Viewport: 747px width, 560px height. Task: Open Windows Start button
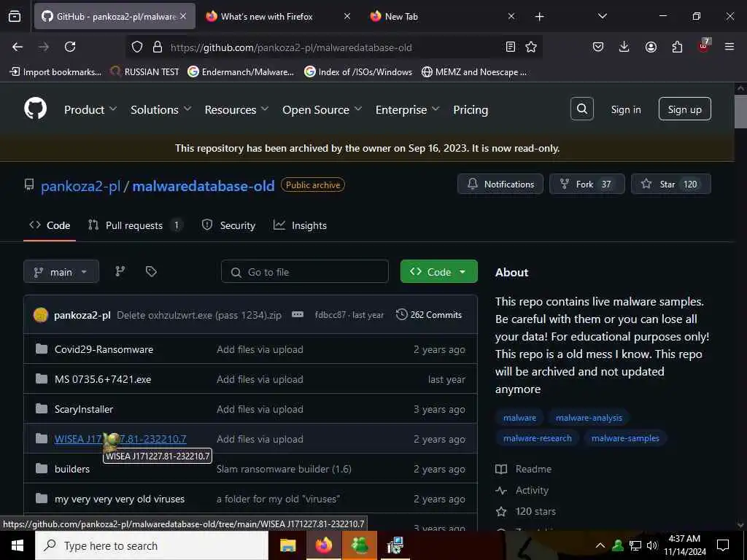coord(18,545)
